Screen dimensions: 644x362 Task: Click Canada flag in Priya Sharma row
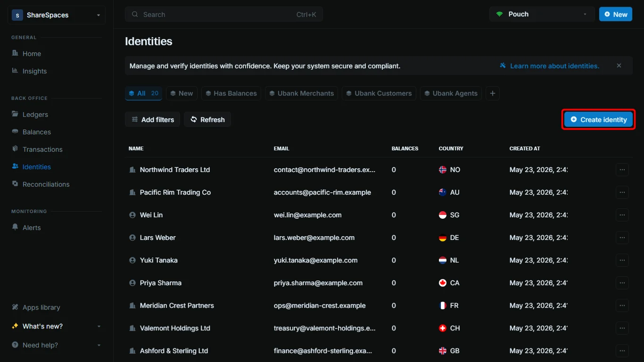click(x=443, y=283)
